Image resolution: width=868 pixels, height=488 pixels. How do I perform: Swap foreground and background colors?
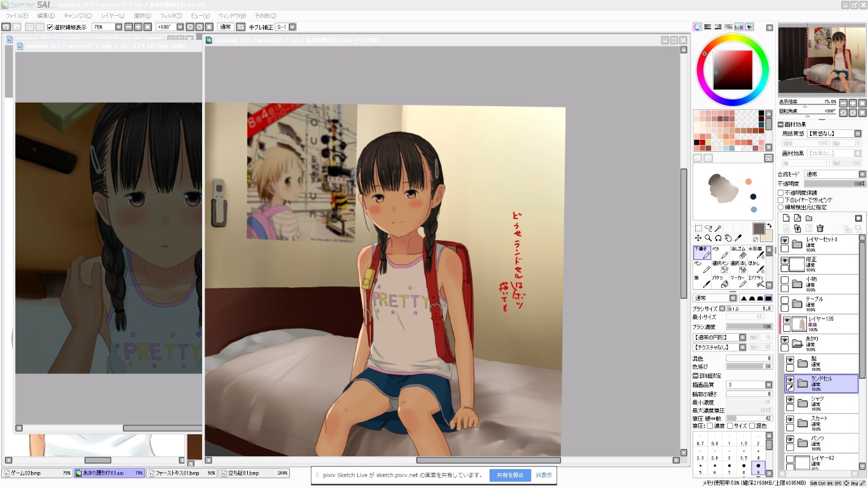coord(769,226)
